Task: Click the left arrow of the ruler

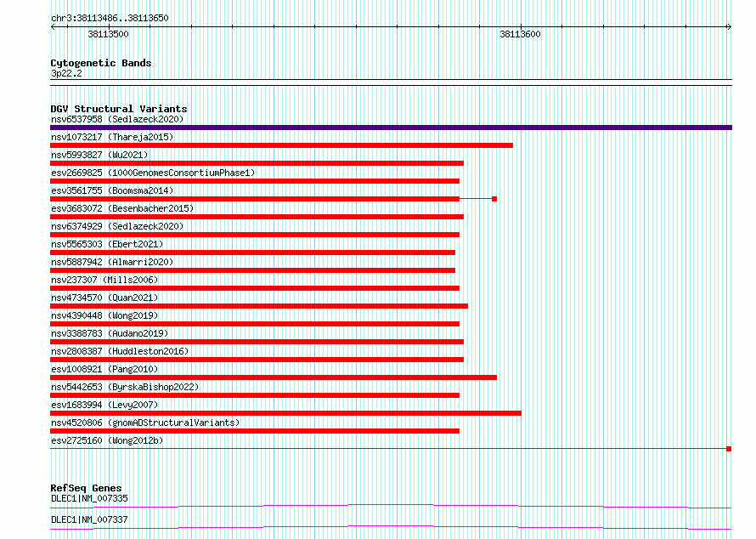Action: (x=53, y=27)
